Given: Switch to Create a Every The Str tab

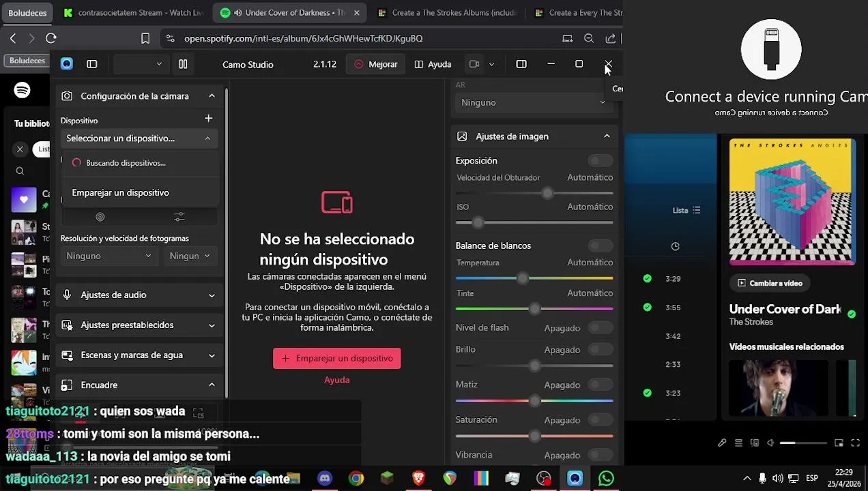Looking at the screenshot, I should tap(577, 12).
